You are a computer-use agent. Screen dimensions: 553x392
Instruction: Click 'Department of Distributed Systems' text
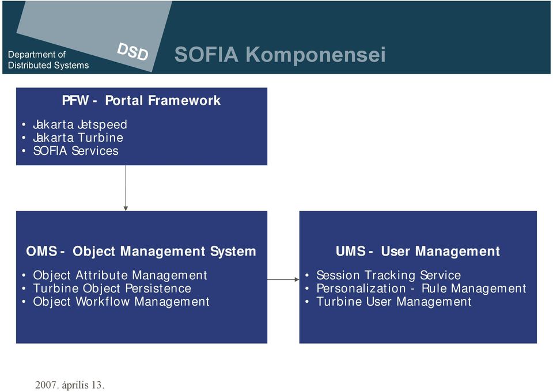coord(48,60)
